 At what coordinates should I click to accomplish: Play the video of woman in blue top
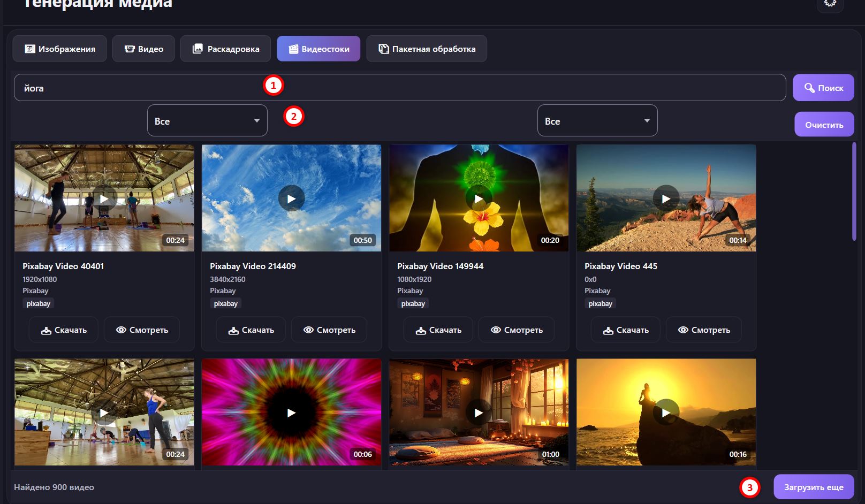(x=104, y=413)
